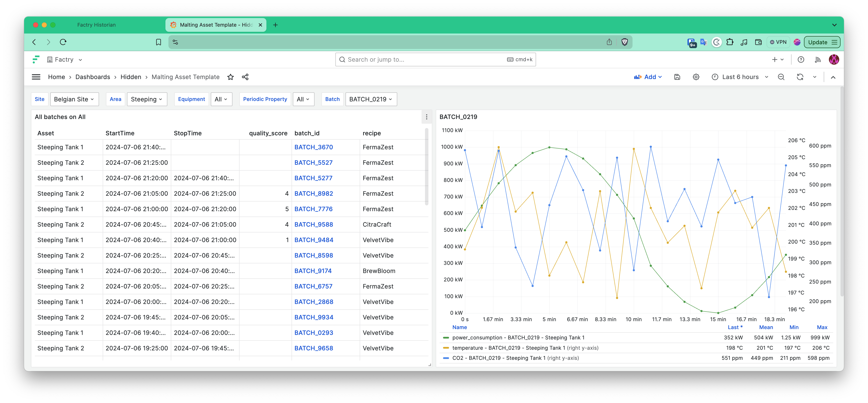
Task: Click the blue CO2 legend swatch
Action: click(x=446, y=358)
